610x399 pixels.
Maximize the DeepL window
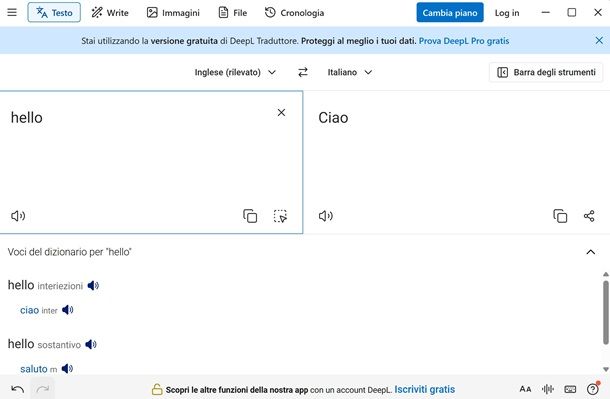click(x=572, y=12)
